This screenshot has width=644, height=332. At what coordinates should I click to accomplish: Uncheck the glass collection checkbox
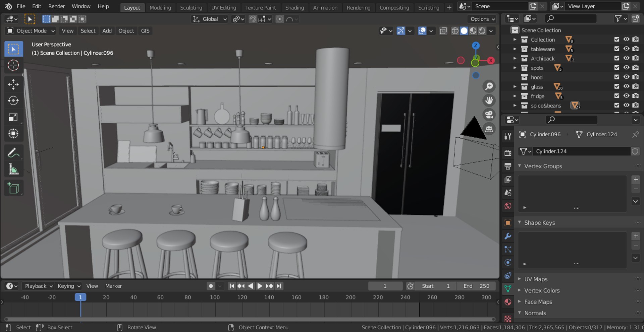click(x=616, y=86)
